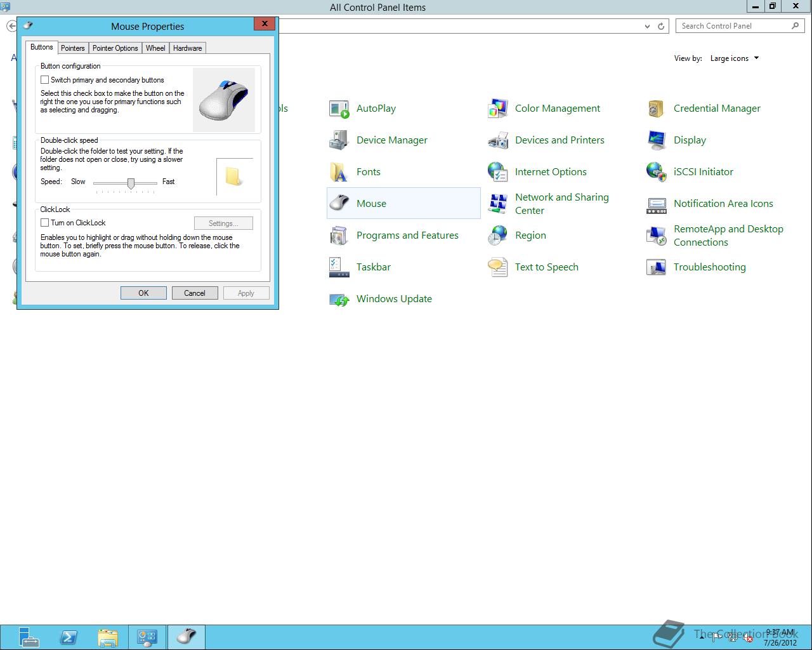Open the Internet Options icon
The width and height of the screenshot is (812, 650).
click(x=498, y=172)
